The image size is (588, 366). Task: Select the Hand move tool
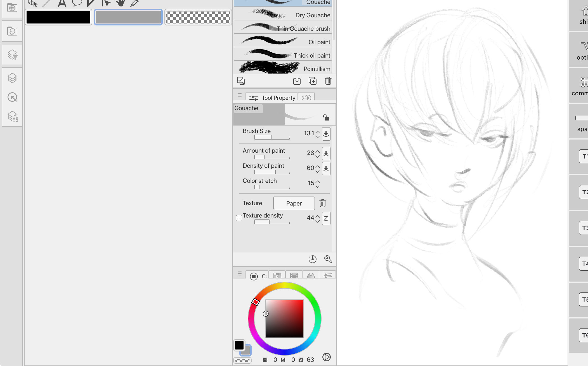(x=121, y=3)
